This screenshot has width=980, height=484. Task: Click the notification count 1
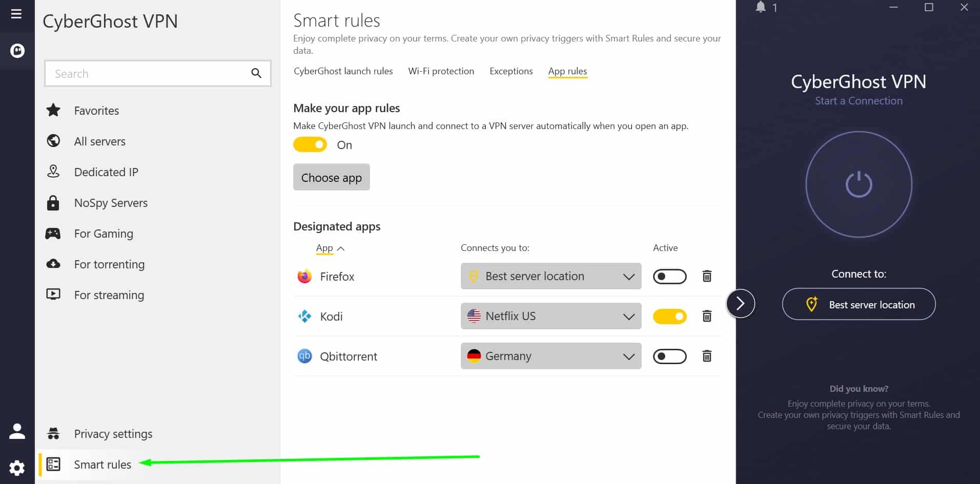774,8
